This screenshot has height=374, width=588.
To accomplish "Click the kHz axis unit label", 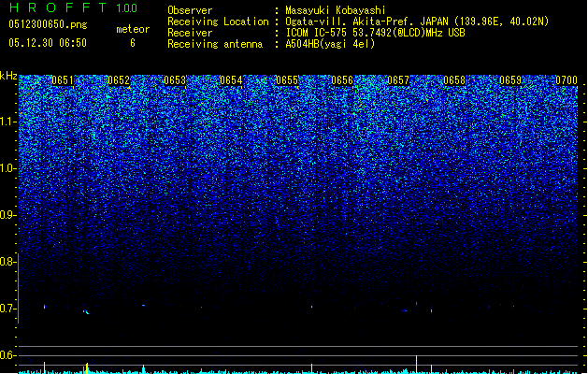I will [8, 76].
